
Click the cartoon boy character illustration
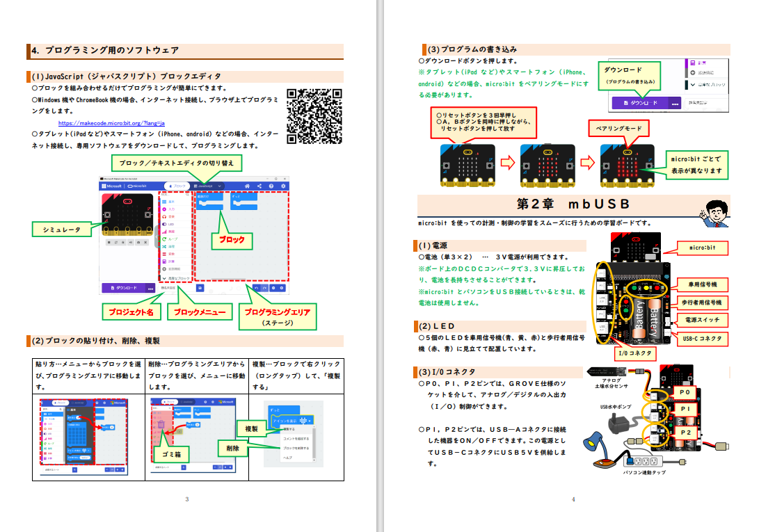714,213
